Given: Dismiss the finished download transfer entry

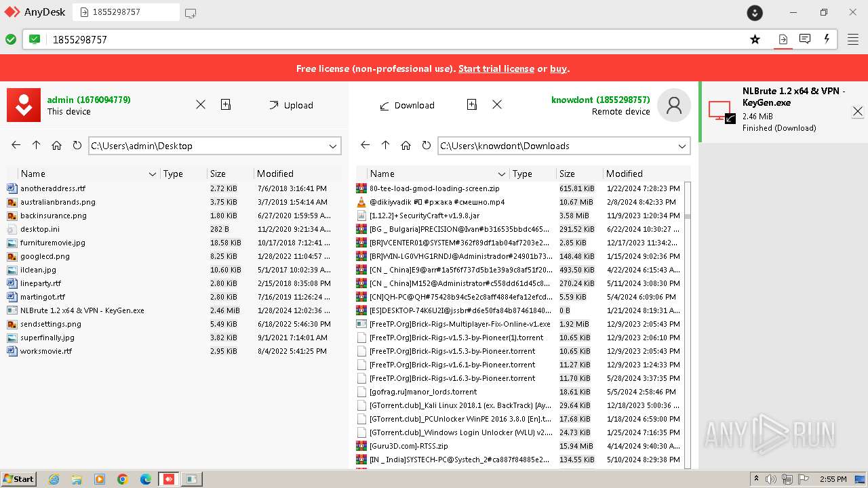Looking at the screenshot, I should pos(858,111).
